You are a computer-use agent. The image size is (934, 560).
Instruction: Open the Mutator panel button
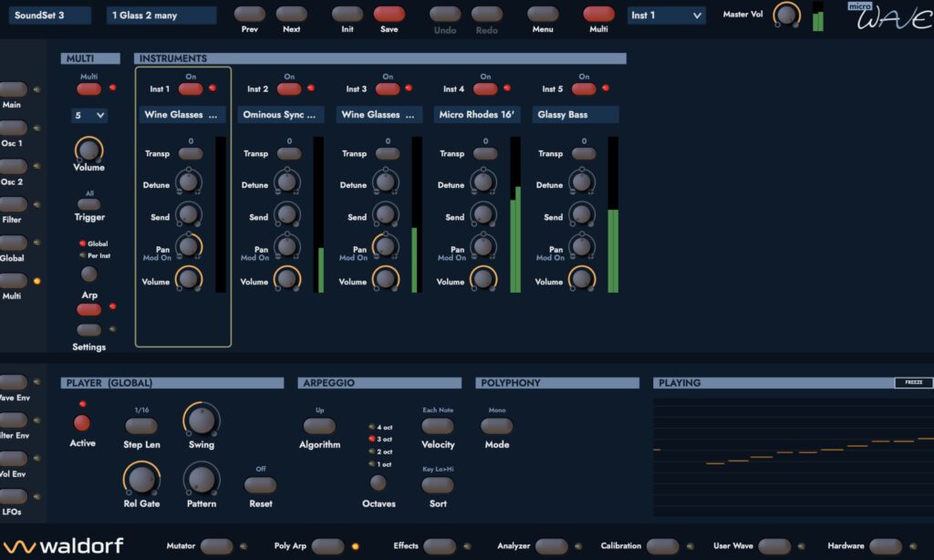[x=217, y=545]
